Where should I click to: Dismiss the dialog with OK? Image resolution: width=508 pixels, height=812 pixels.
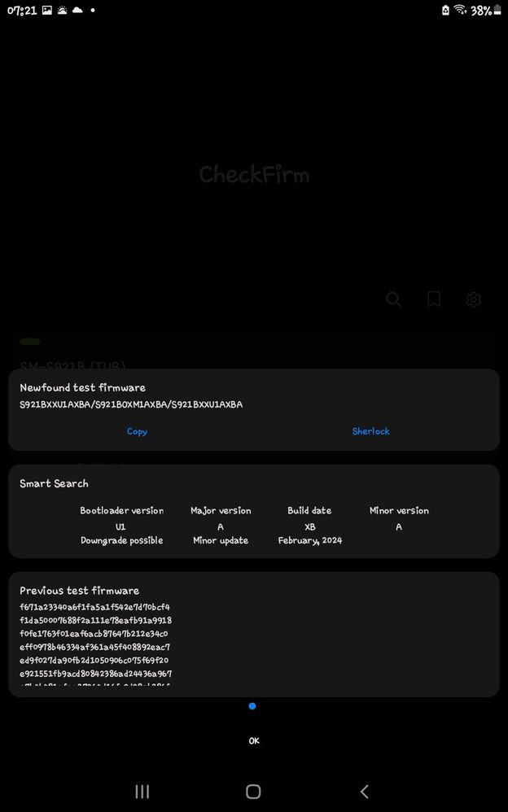tap(253, 741)
